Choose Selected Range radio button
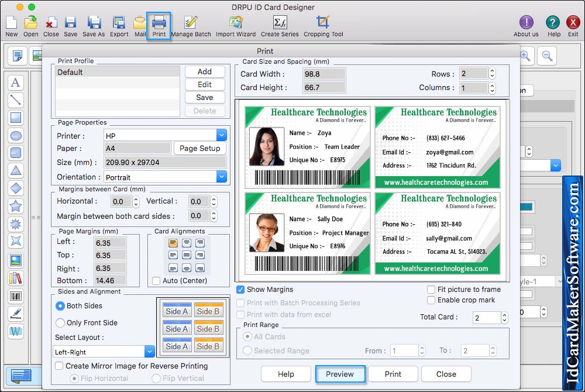The height and width of the screenshot is (392, 585). [247, 350]
